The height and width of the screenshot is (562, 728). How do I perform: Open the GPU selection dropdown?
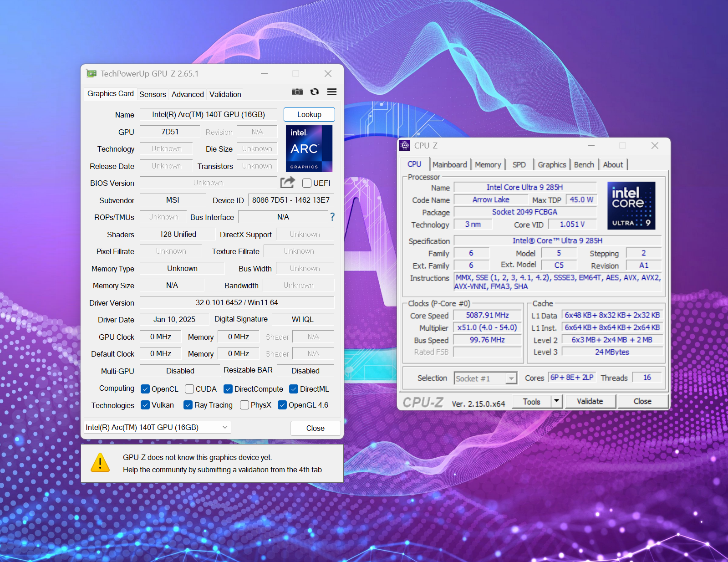pyautogui.click(x=158, y=427)
